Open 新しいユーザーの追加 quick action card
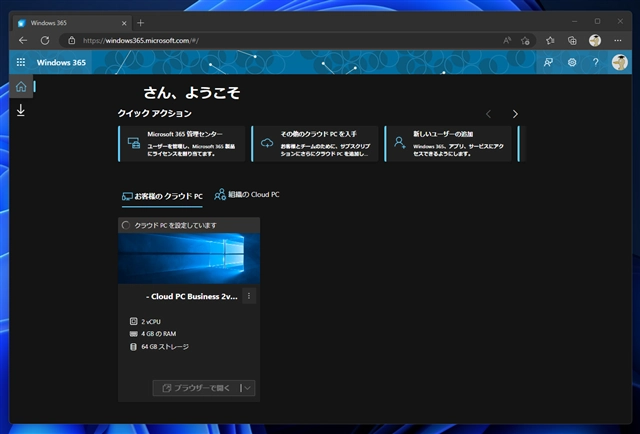 [448, 144]
